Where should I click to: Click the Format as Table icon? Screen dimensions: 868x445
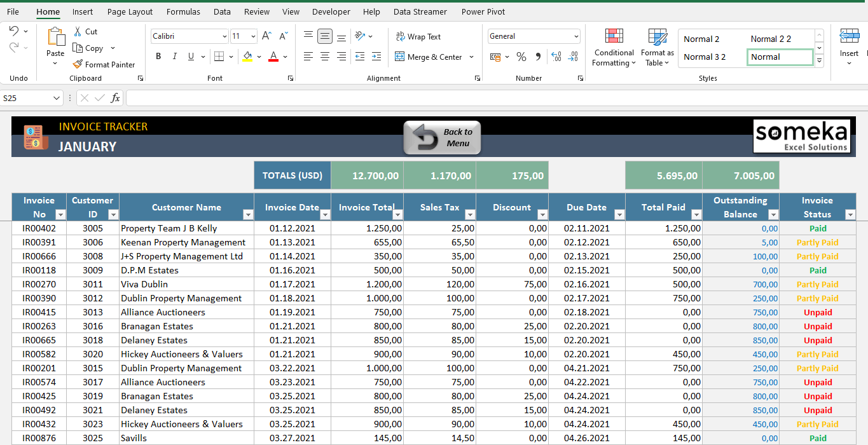click(x=656, y=48)
